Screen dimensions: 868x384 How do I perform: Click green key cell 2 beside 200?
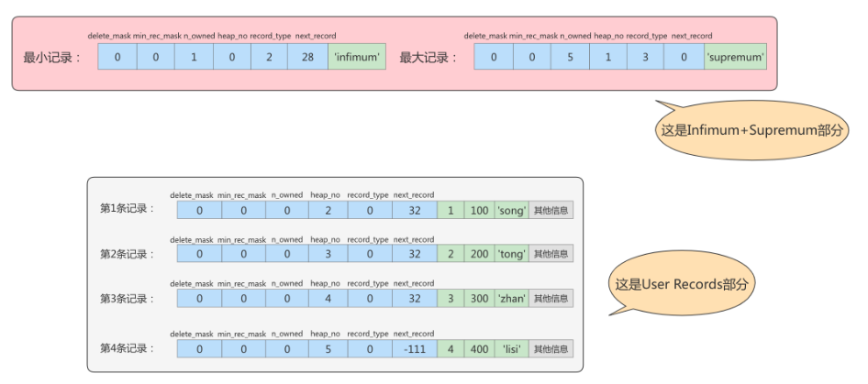coord(451,254)
